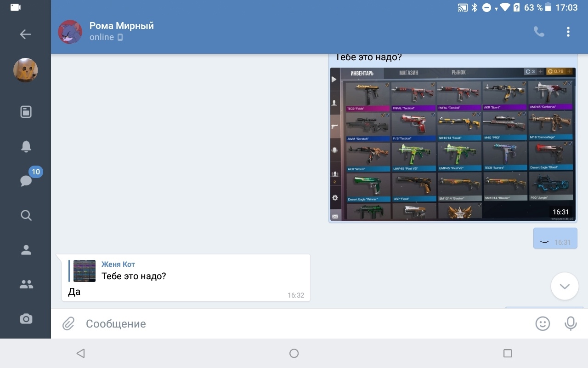Start a call with Рома Мирный
This screenshot has width=588, height=368.
click(539, 32)
